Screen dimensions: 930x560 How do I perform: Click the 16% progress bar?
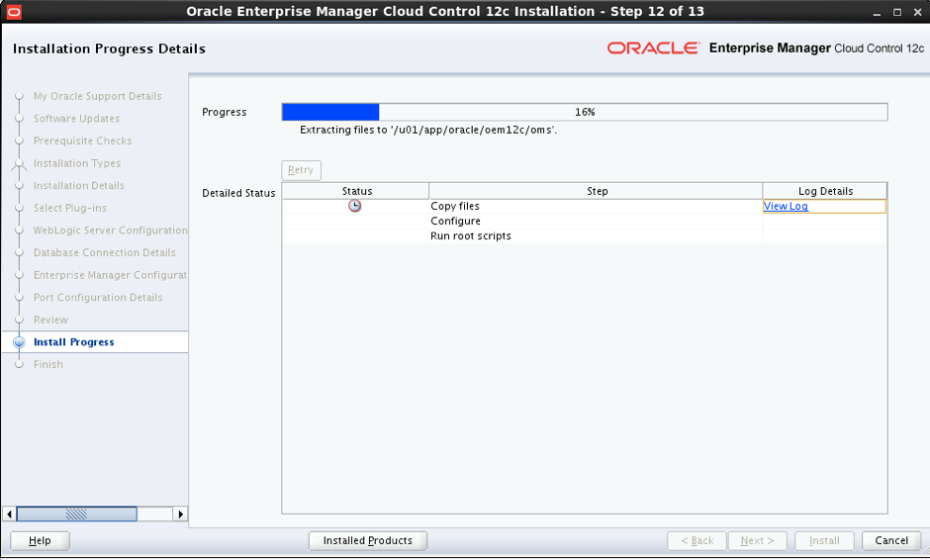(584, 112)
